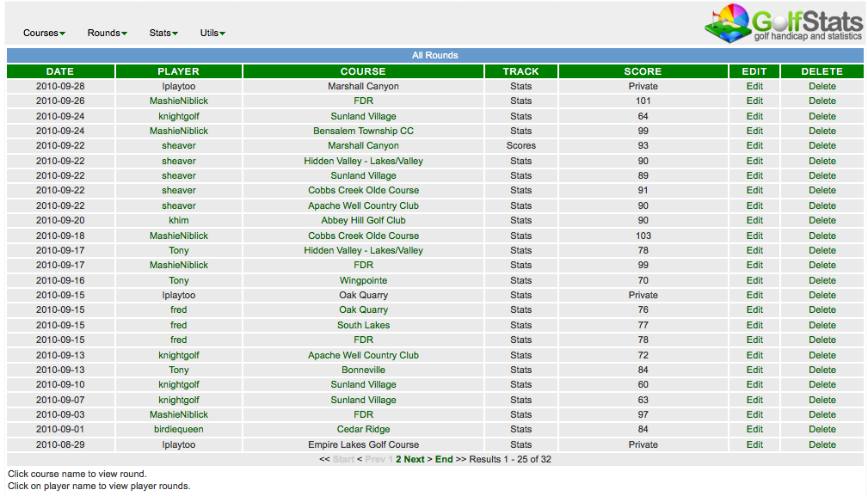868x496 pixels.
Task: Edit Iplaytoo's Oak Quarry round
Action: (754, 295)
